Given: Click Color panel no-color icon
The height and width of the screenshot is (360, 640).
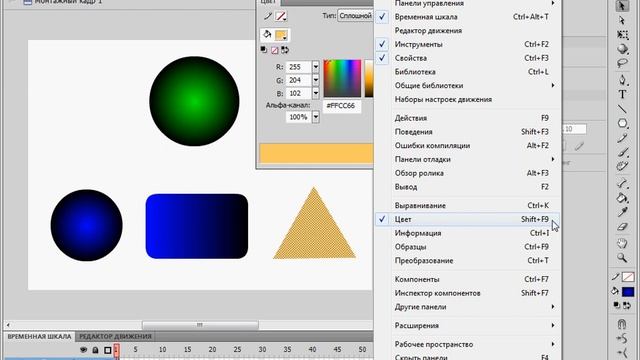Looking at the screenshot, I should (275, 50).
